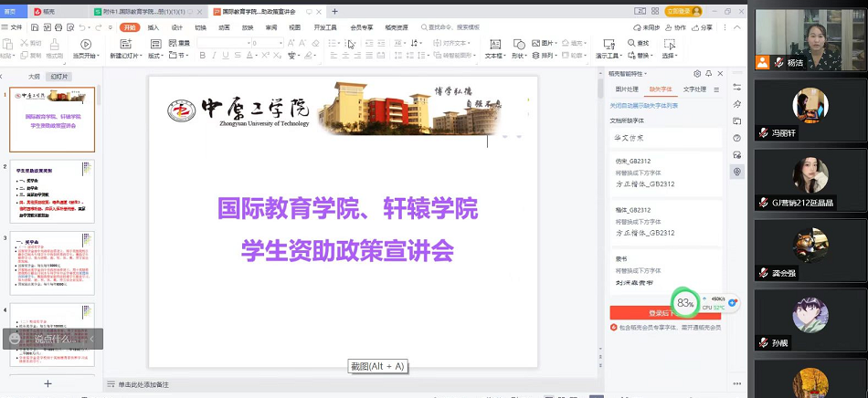Open the Picture (图片) dropdown

coord(544,43)
